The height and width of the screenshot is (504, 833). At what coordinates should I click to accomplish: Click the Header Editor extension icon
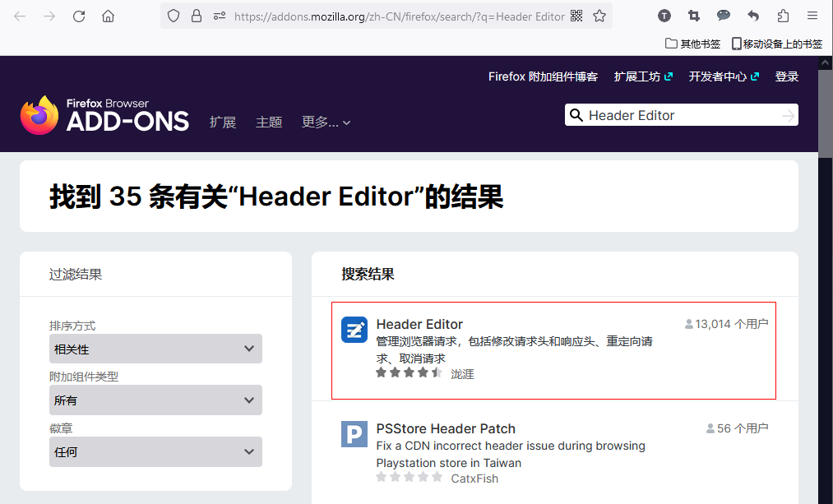pyautogui.click(x=354, y=330)
